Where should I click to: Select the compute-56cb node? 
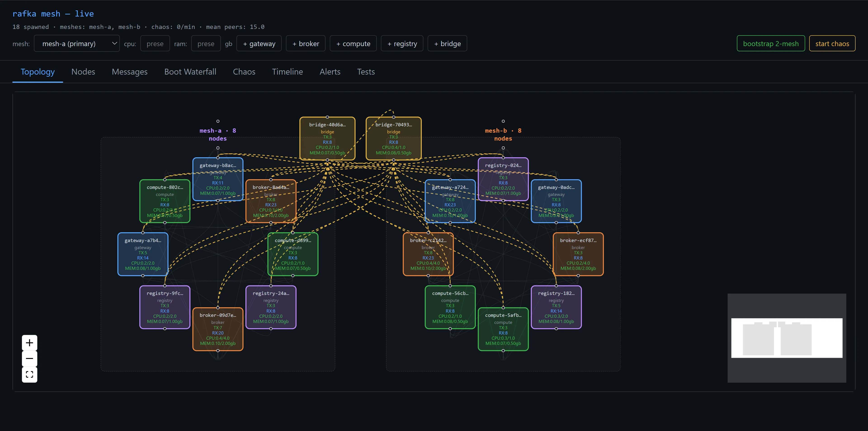coord(450,307)
